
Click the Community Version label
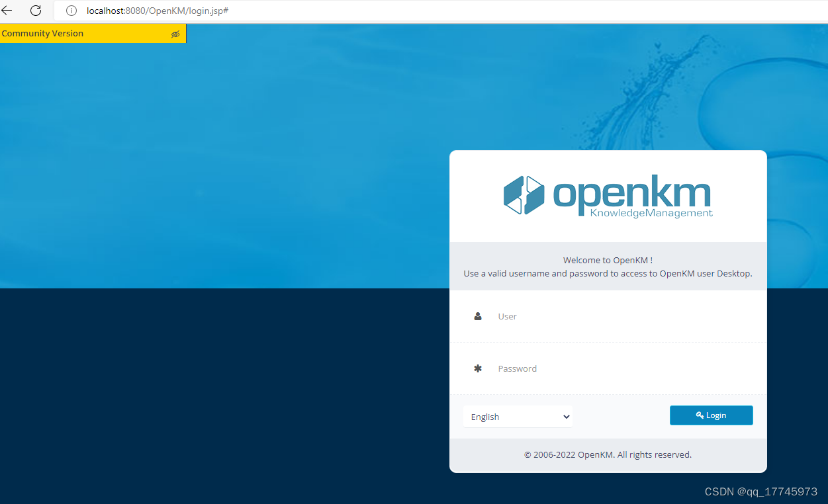pyautogui.click(x=42, y=33)
